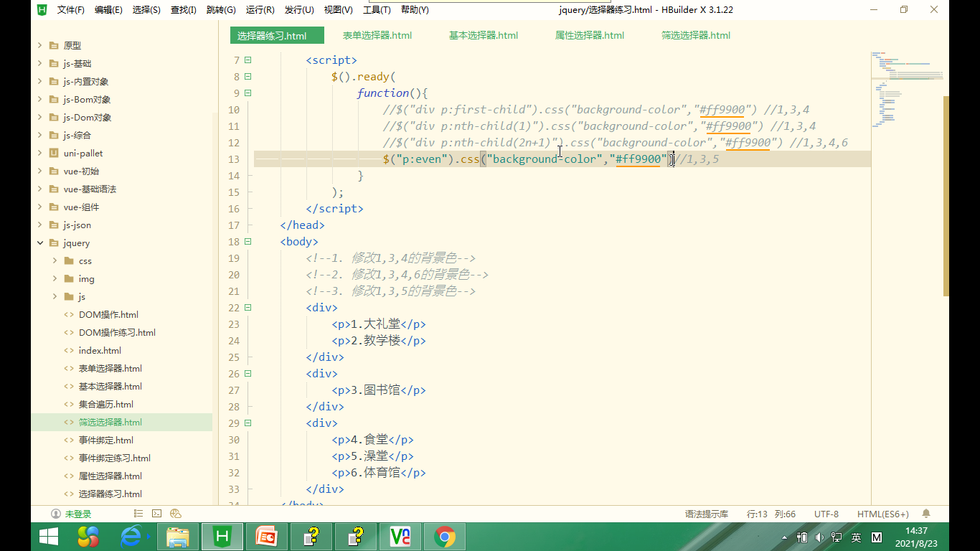This screenshot has width=980, height=551.
Task: Open 集合遍历.html in file tree
Action: coord(106,404)
